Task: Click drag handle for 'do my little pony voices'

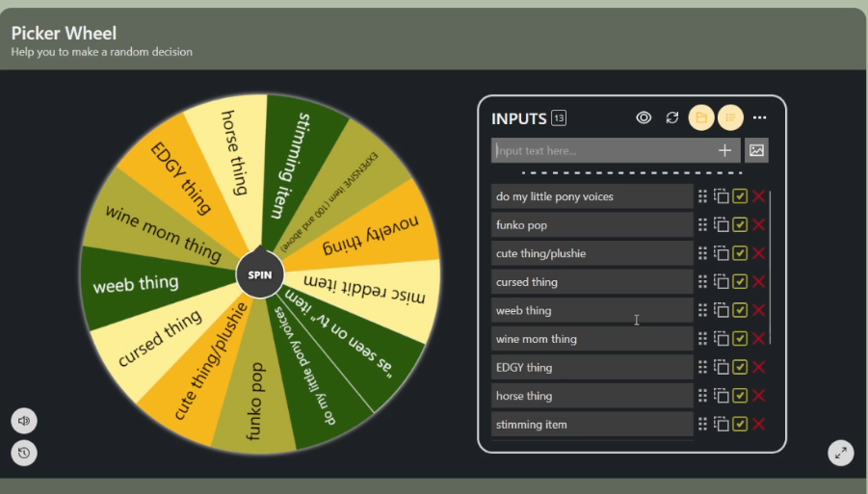Action: (702, 196)
